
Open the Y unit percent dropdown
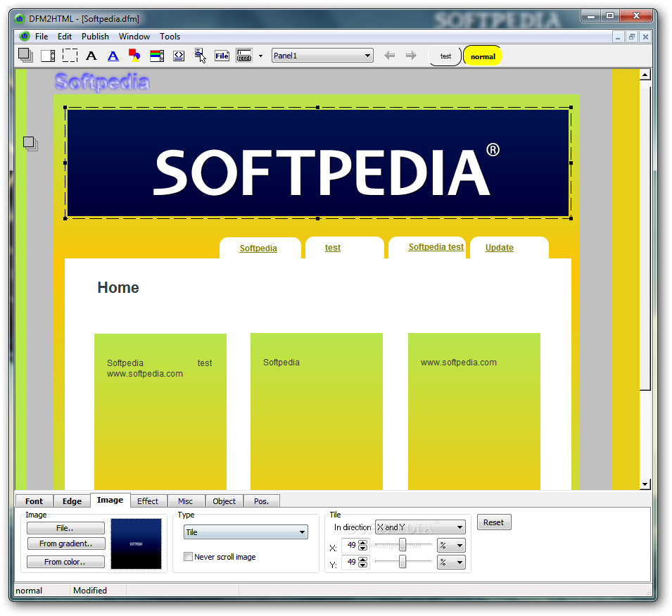(x=451, y=562)
